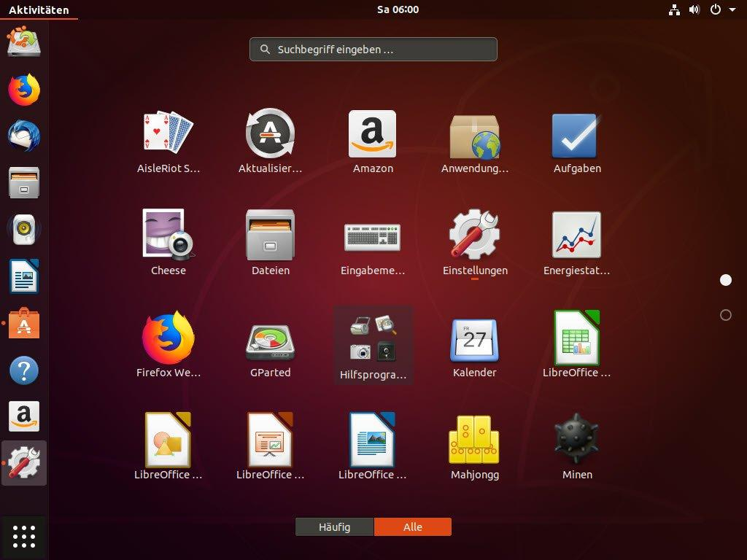Expand the Hilfsprogramme app folder

[x=373, y=345]
